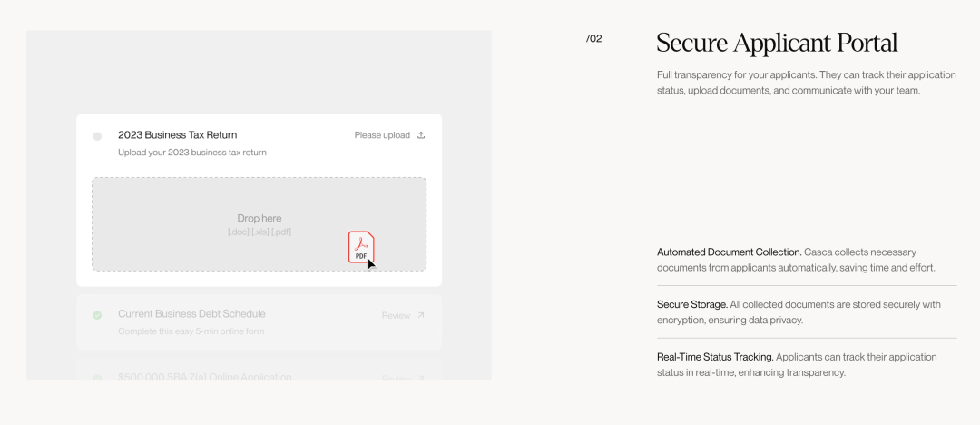This screenshot has height=425, width=980.
Task: Open the Review link for Current Business Debt Schedule
Action: [x=396, y=315]
